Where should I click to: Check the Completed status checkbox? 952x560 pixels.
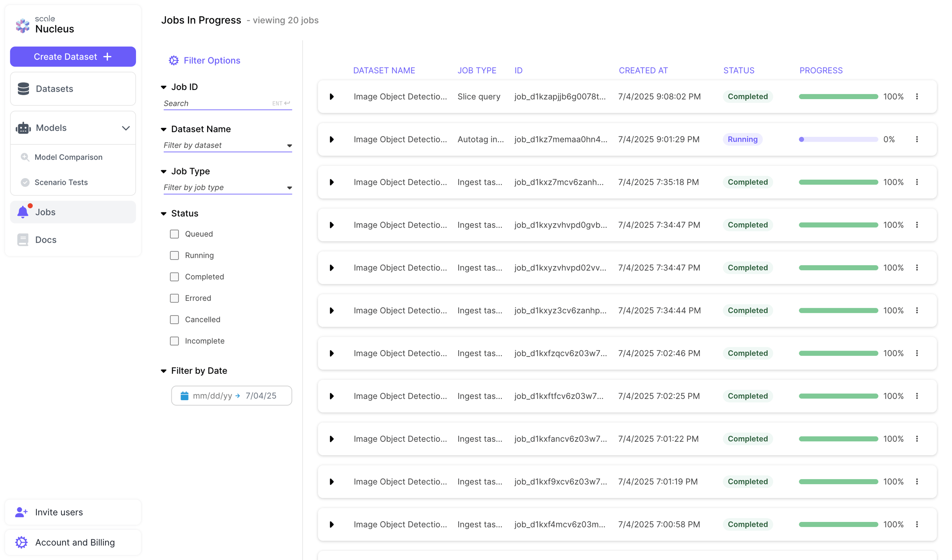pos(175,277)
